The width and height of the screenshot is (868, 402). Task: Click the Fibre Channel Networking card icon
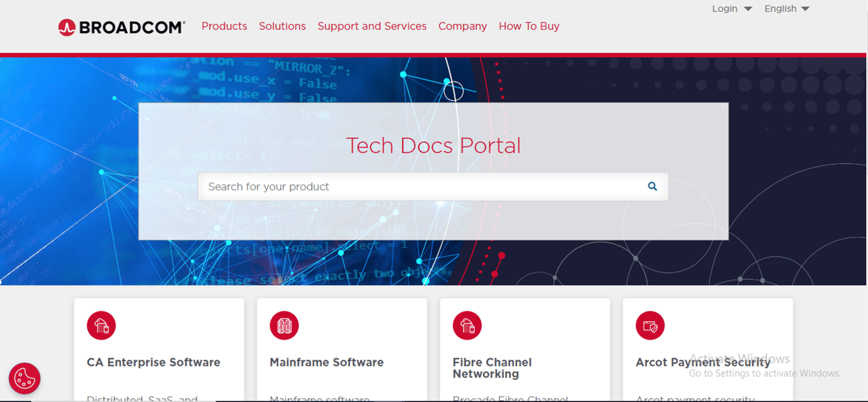467,326
